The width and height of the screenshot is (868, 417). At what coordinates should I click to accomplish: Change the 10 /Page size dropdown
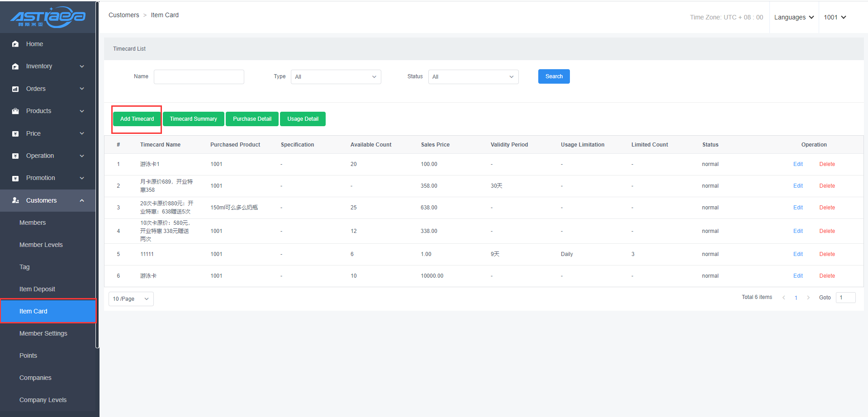[131, 299]
